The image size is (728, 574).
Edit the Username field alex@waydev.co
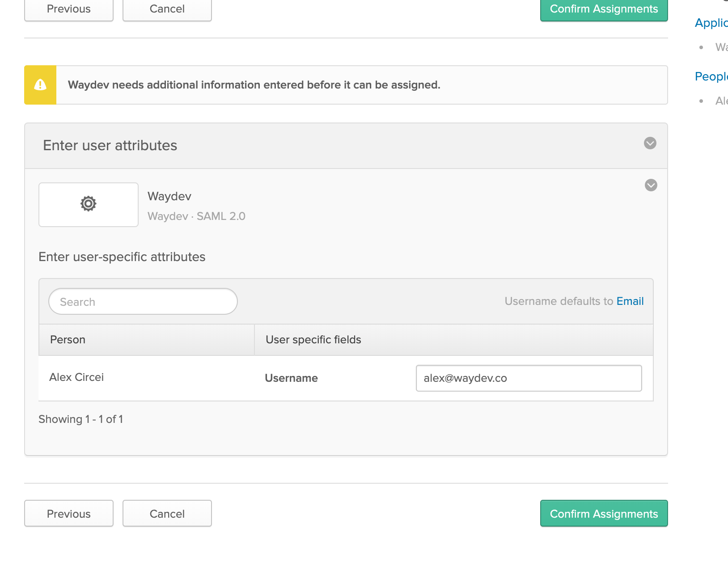529,378
